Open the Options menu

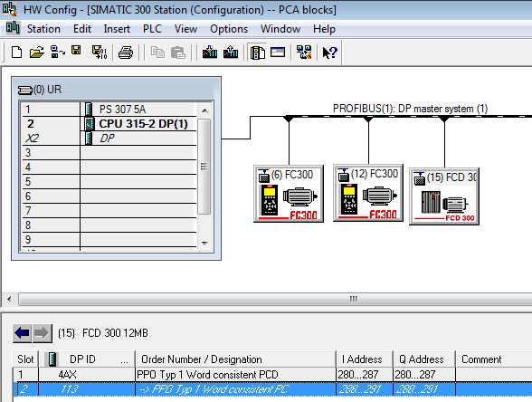(229, 29)
